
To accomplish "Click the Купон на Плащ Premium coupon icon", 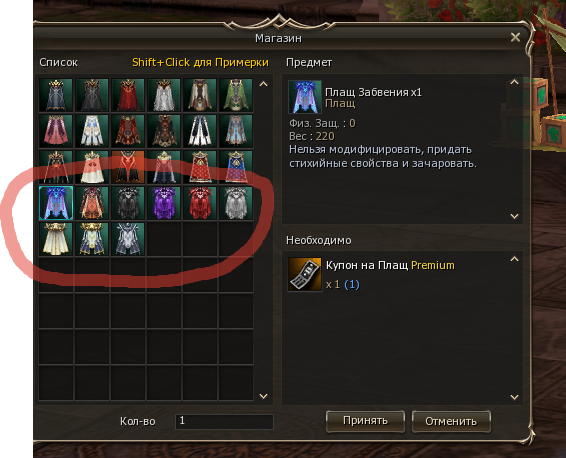I will (305, 274).
